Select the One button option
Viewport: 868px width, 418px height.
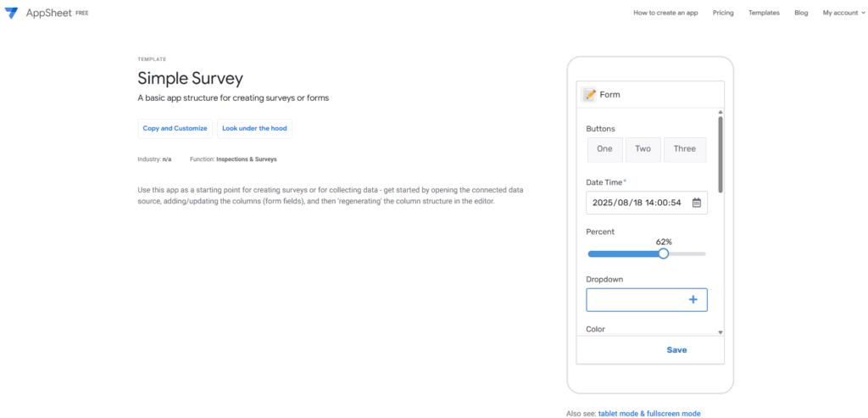[604, 149]
